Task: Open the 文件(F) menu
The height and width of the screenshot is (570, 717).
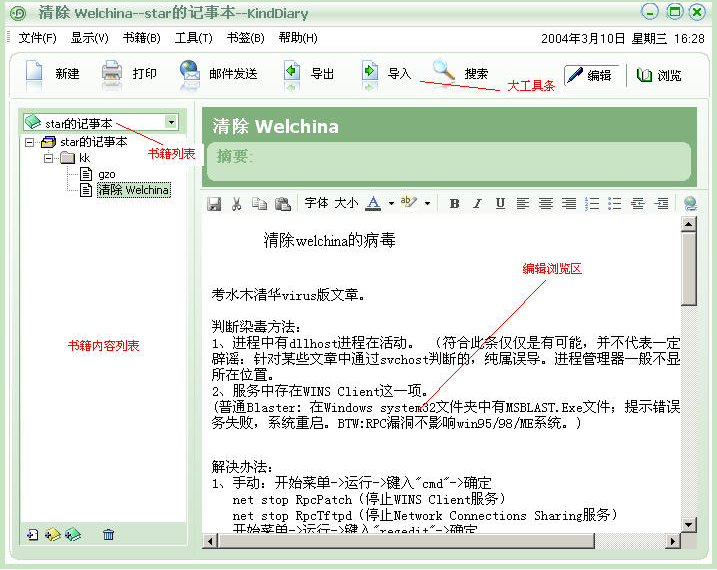Action: 37,38
